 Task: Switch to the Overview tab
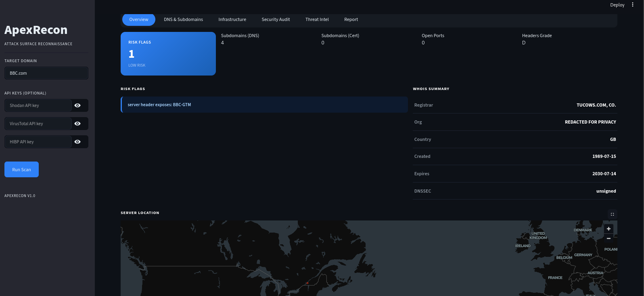click(x=139, y=19)
